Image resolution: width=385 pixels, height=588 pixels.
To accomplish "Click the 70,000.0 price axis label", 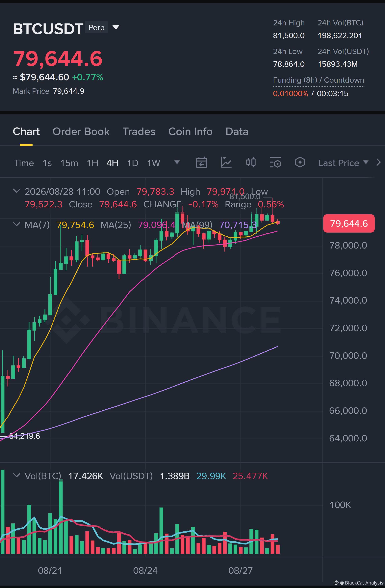I will coord(348,356).
